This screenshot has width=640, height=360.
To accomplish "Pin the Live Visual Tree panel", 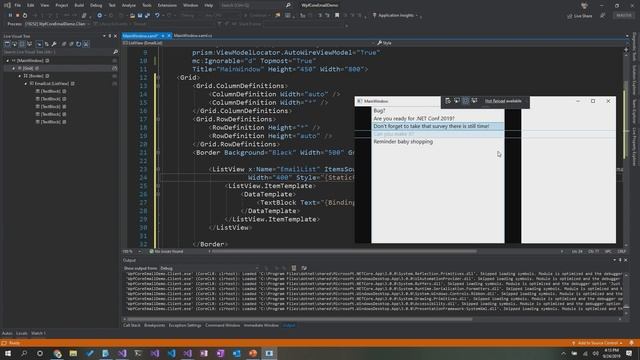I will 109,36.
